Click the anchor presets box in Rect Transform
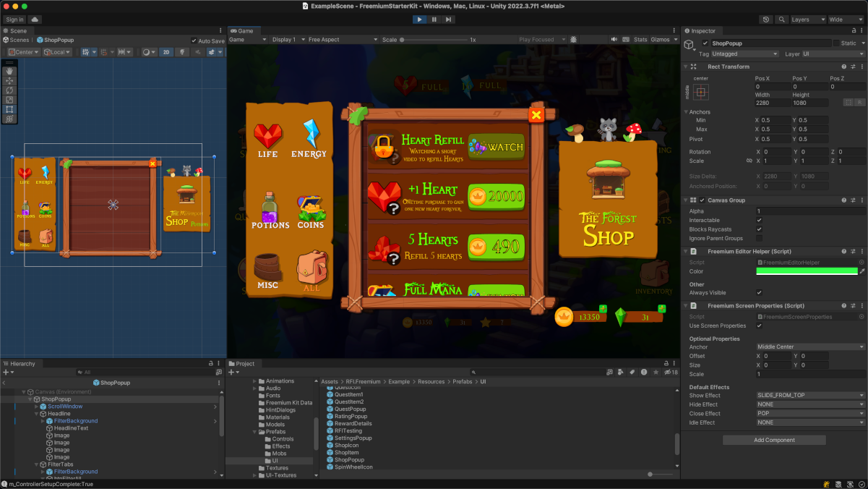This screenshot has width=868, height=489. pos(701,92)
